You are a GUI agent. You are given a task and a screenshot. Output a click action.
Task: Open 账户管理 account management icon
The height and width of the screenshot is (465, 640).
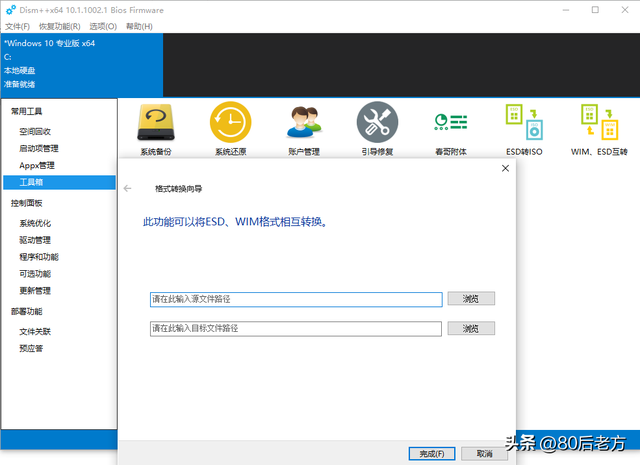click(x=304, y=122)
